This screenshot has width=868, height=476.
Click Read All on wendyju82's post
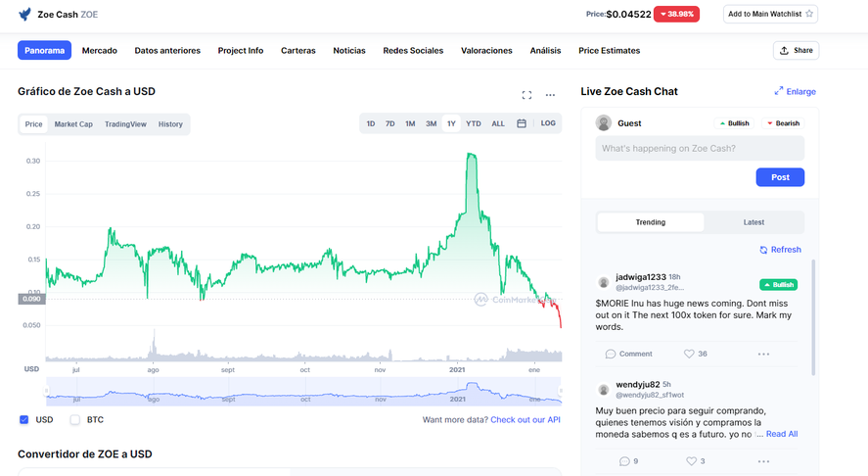tap(782, 434)
